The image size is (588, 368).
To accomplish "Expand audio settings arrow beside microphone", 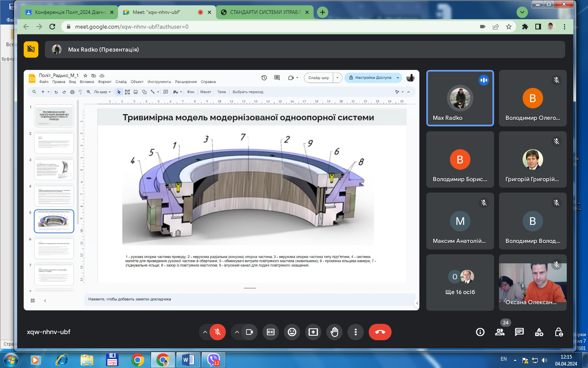I will click(x=205, y=332).
